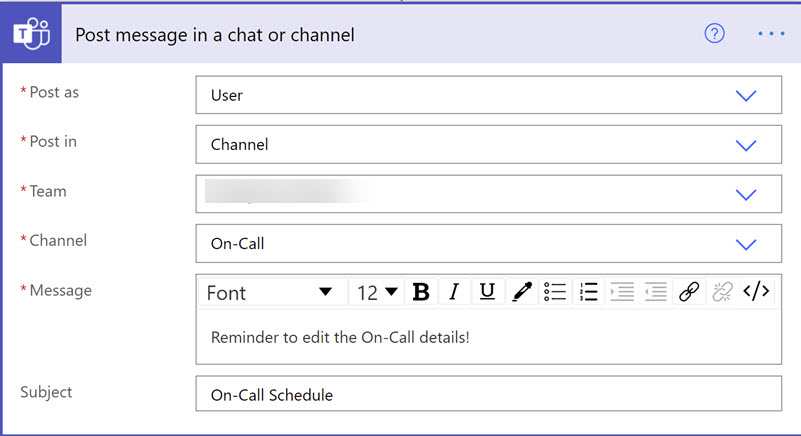This screenshot has height=436, width=801.
Task: Open the font size 12 dropdown
Action: point(377,292)
